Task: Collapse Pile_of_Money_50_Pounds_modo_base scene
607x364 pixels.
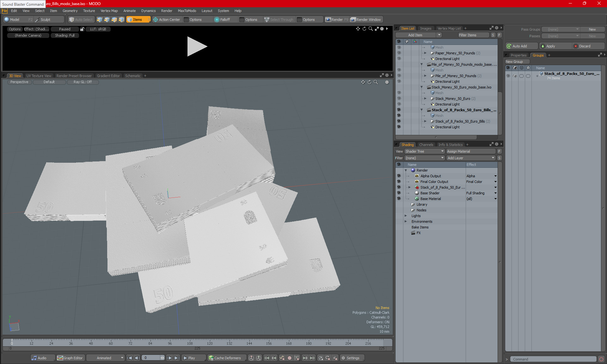Action: point(421,64)
